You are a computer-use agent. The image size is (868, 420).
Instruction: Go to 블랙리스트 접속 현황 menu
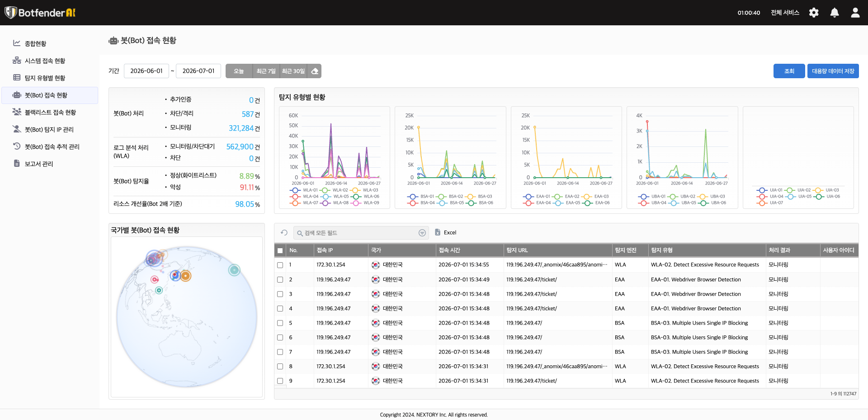coord(50,112)
